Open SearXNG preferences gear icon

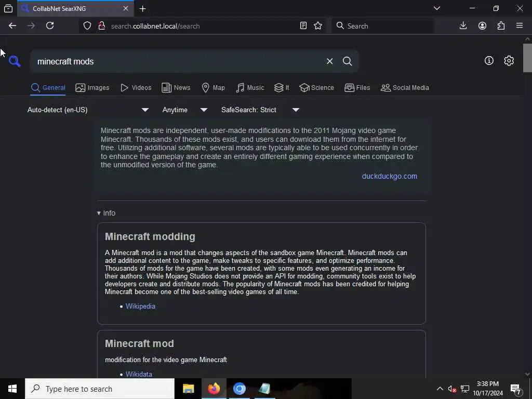pos(509,61)
